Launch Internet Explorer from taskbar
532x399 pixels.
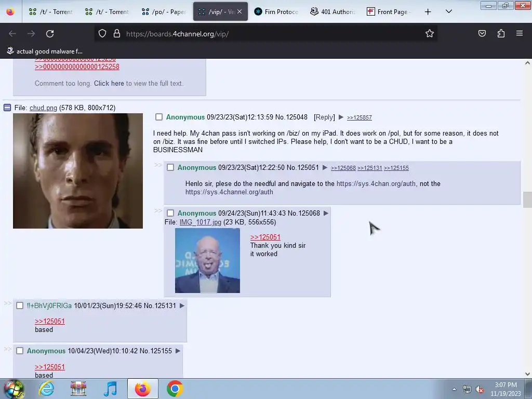coord(46,389)
